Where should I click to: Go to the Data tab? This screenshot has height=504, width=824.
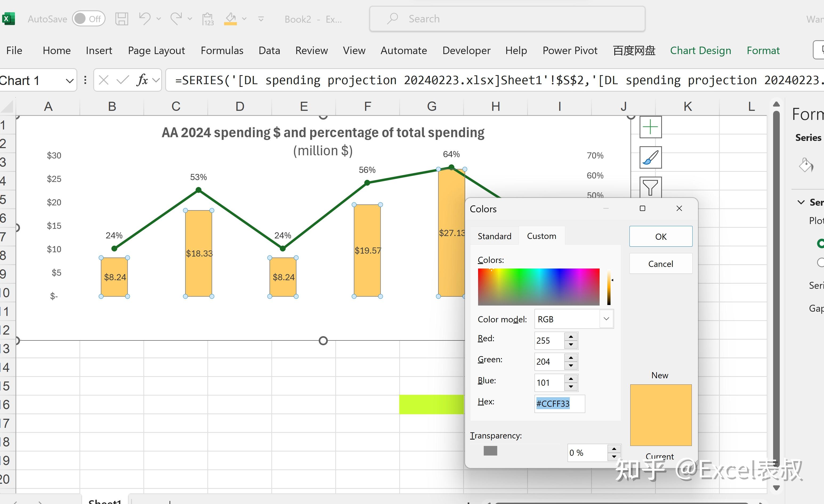(x=269, y=50)
